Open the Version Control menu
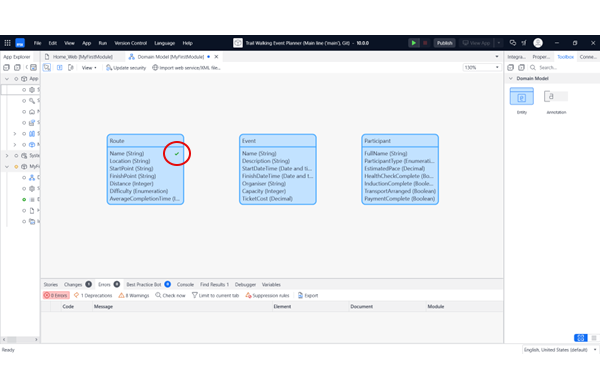The height and width of the screenshot is (390, 600). pyautogui.click(x=130, y=43)
